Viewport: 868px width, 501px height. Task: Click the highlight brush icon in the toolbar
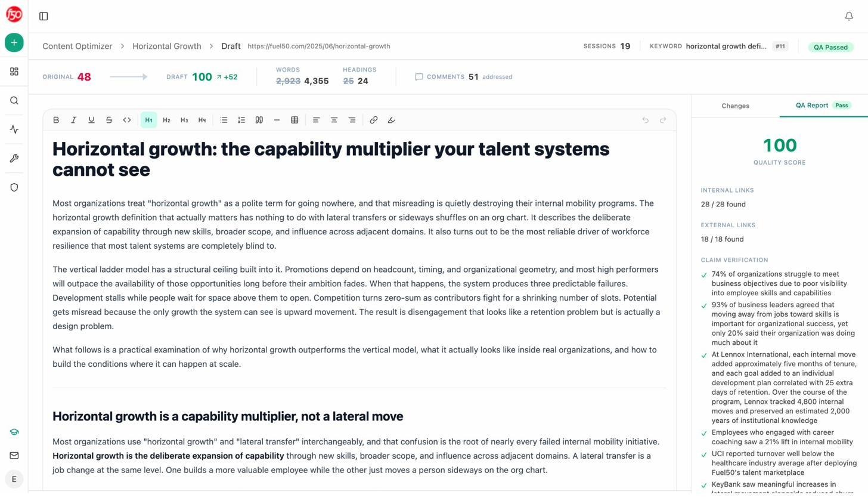pos(391,120)
